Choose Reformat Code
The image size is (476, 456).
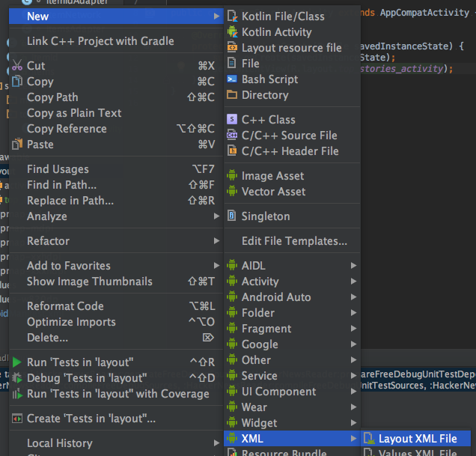(116, 306)
